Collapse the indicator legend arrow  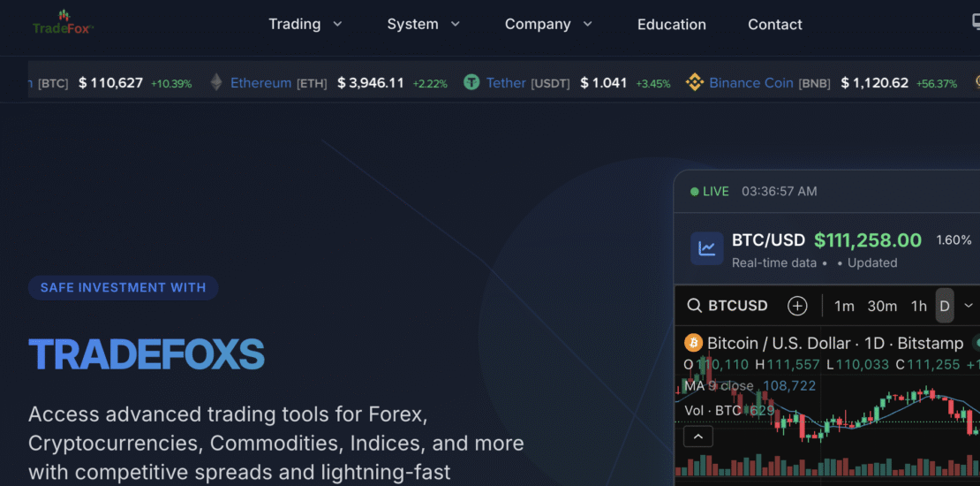pyautogui.click(x=698, y=437)
